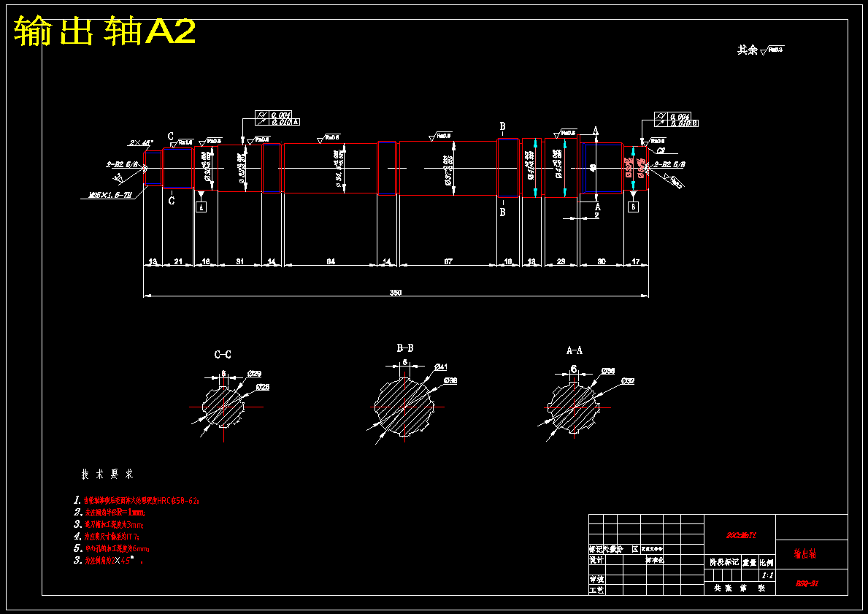Screen dimensions: 868x614
Task: Click the "B-B" section view label
Action: 404,348
